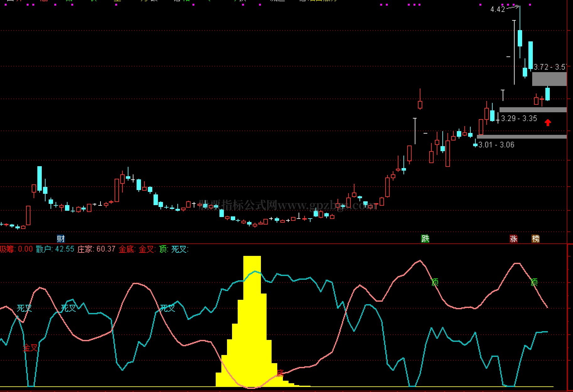Click the 3.72 - 3.5 gap price label
Viewport: 573px width, 392px height.
coord(549,67)
